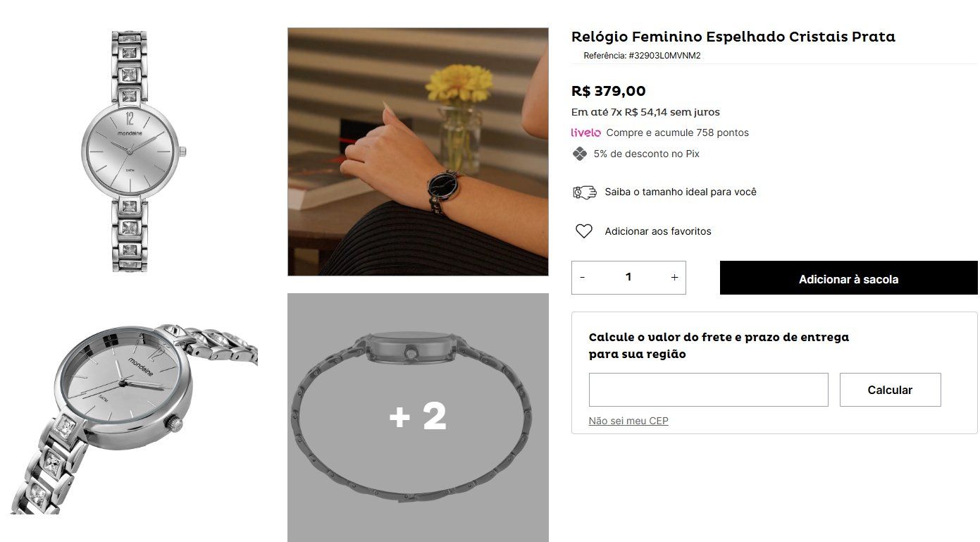980x542 pixels.
Task: Click Compre e acumule 758 pontos
Action: [x=677, y=133]
